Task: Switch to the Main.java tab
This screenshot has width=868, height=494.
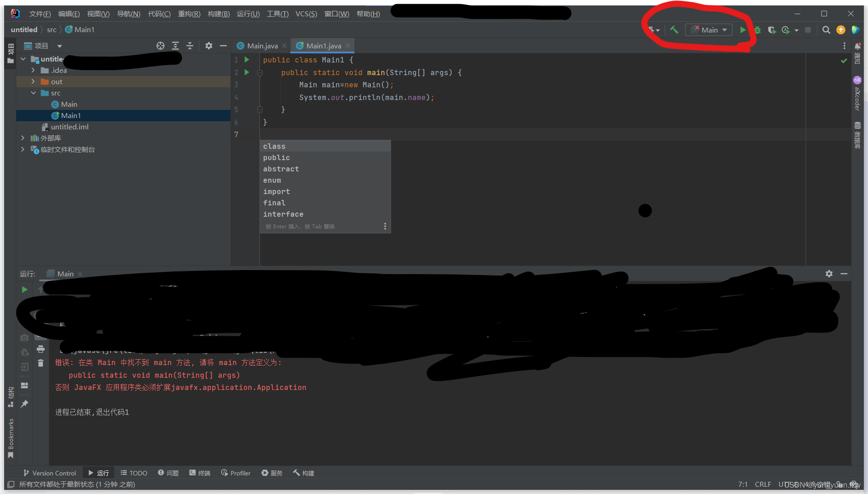Action: point(262,46)
